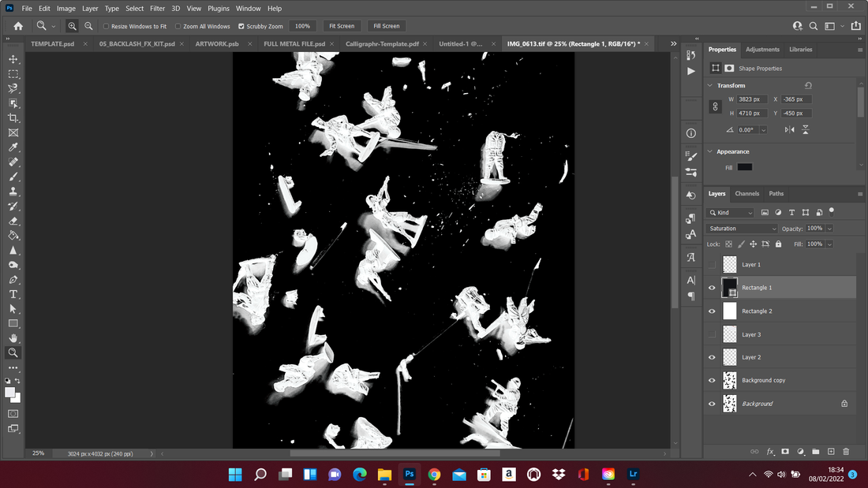Select the Lasso tool
Screen dimensions: 868x488
13,88
